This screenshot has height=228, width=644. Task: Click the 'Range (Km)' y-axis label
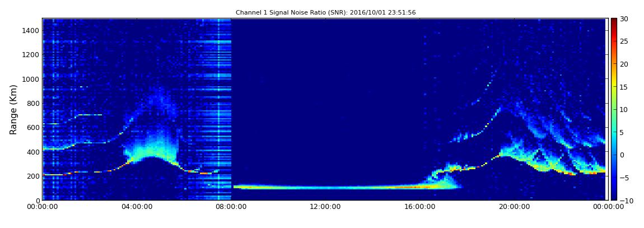(13, 110)
